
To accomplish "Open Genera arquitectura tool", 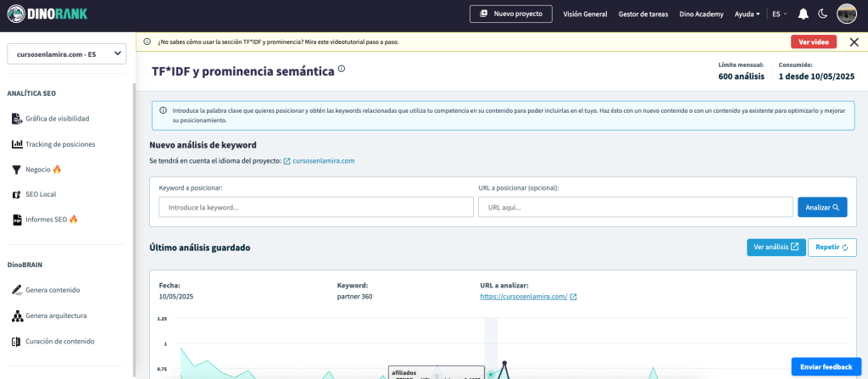I will tap(56, 316).
